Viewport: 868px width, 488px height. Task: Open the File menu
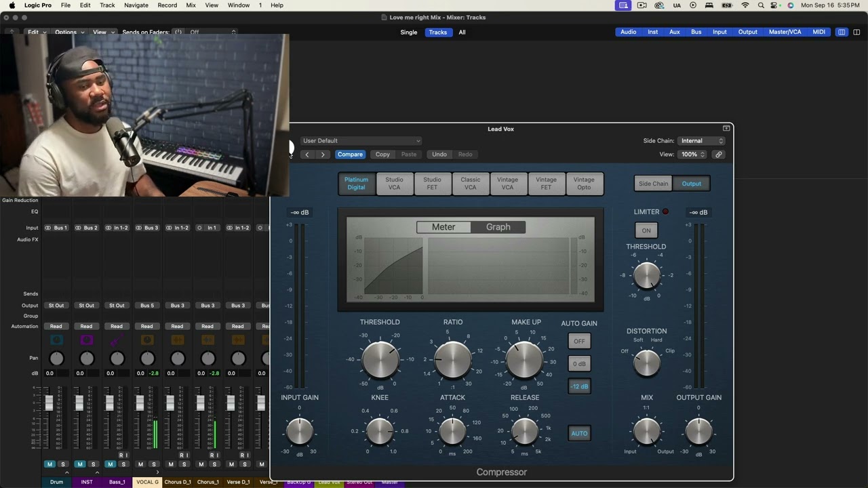66,5
